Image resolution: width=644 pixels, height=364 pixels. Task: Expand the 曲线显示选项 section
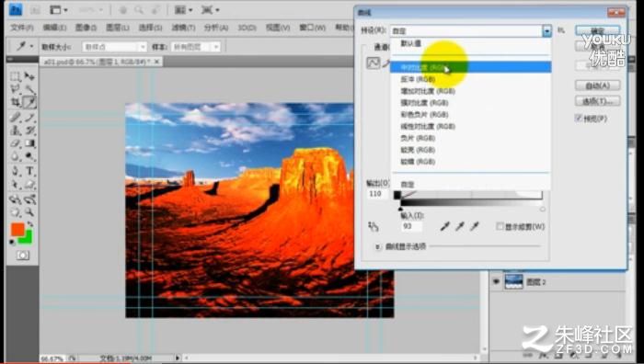point(377,246)
